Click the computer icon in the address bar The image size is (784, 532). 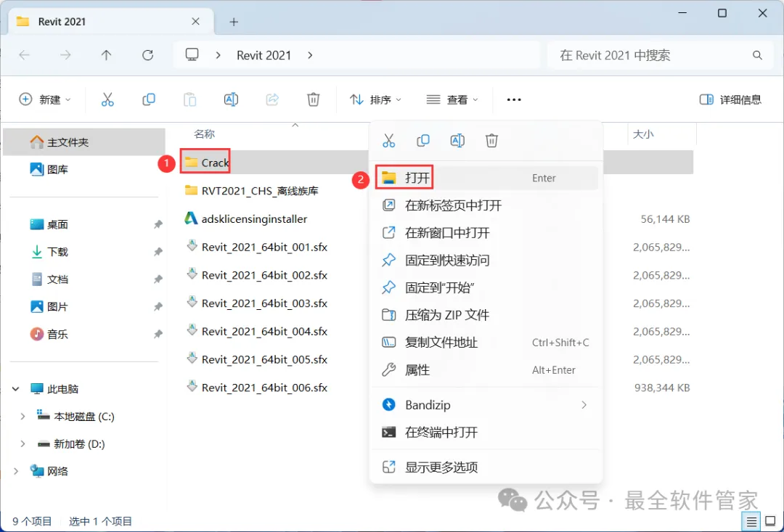coord(192,54)
